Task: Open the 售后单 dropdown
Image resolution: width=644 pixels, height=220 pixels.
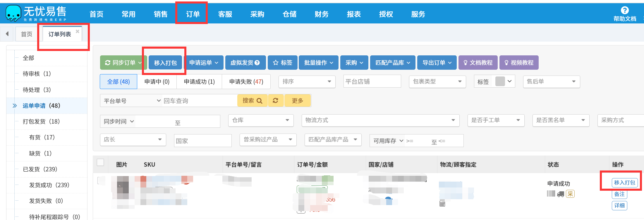Action: point(552,81)
